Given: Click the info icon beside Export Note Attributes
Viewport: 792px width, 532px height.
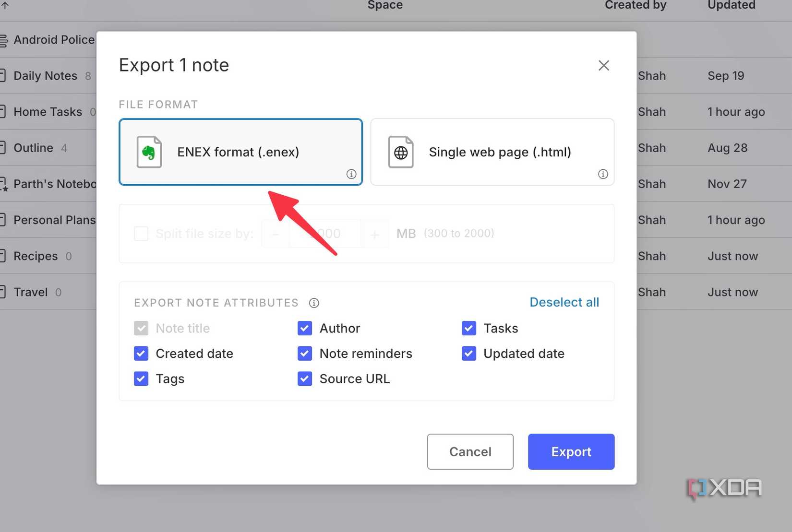Looking at the screenshot, I should (314, 303).
